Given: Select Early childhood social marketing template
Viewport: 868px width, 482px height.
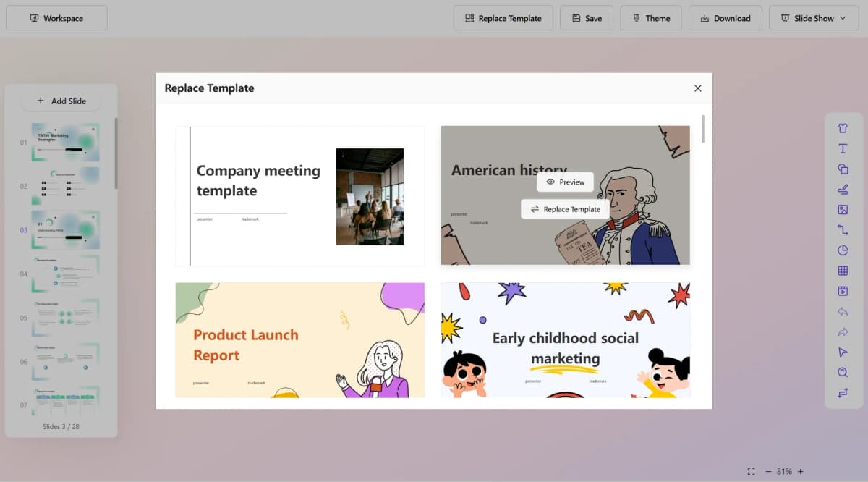Looking at the screenshot, I should pyautogui.click(x=565, y=340).
